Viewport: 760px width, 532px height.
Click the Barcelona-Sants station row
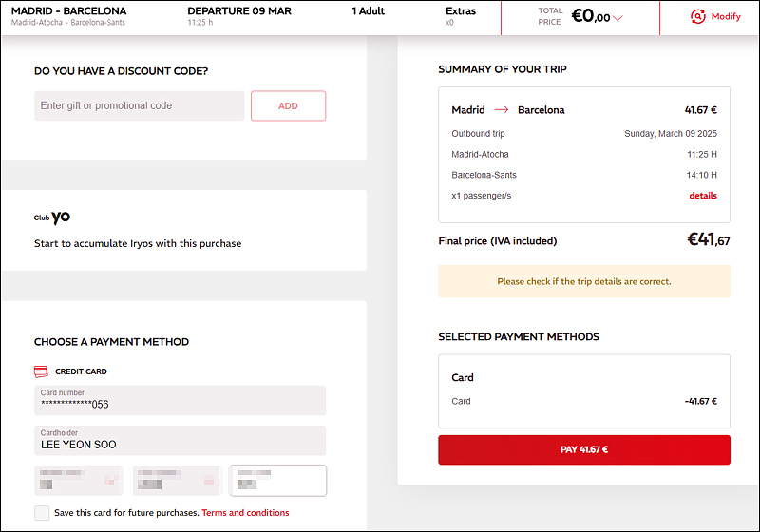click(584, 175)
